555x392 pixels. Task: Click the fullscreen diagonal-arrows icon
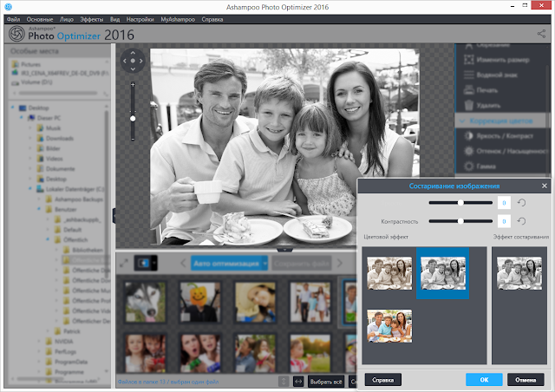point(124,264)
